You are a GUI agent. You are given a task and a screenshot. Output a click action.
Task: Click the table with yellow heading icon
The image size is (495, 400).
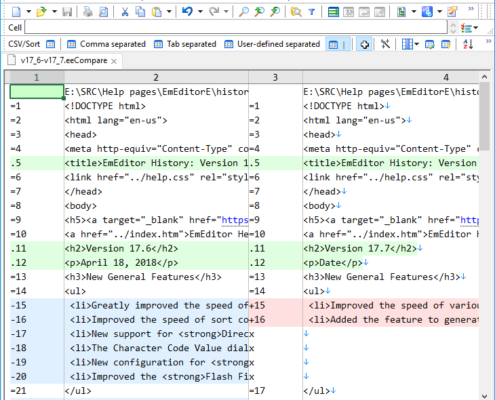[446, 44]
